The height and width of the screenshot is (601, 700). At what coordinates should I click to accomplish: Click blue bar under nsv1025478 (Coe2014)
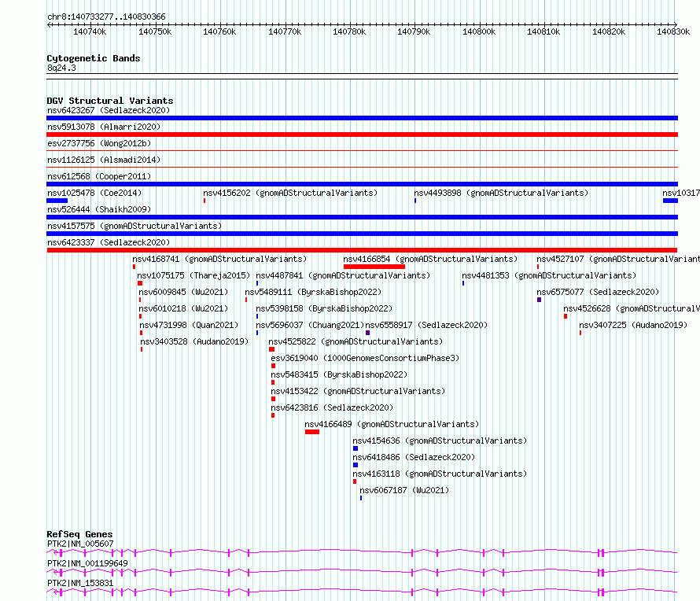(x=57, y=201)
